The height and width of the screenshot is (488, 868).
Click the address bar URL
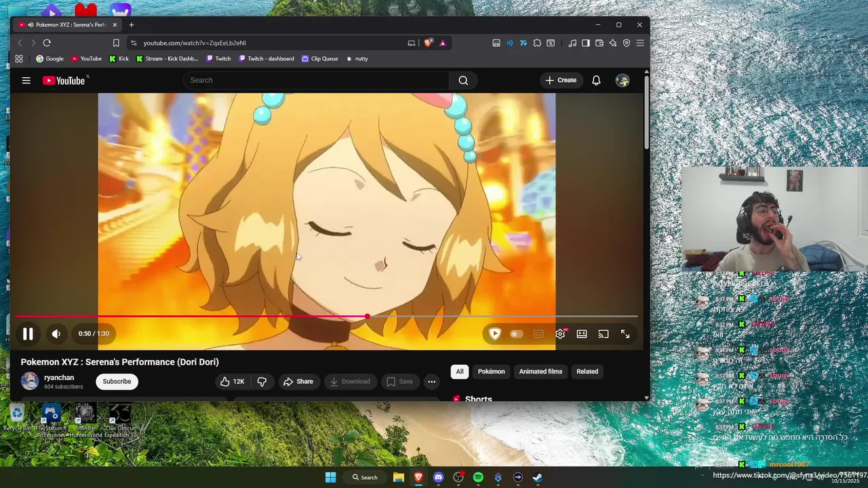tap(195, 43)
